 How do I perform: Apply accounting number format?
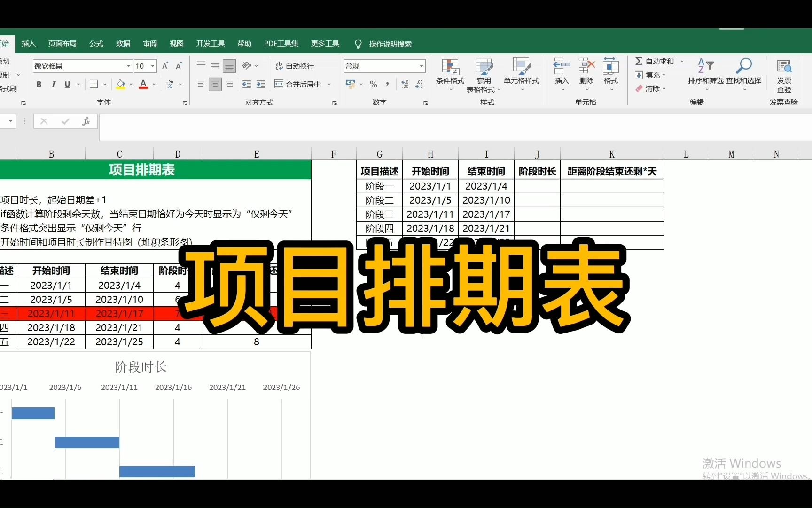(351, 84)
